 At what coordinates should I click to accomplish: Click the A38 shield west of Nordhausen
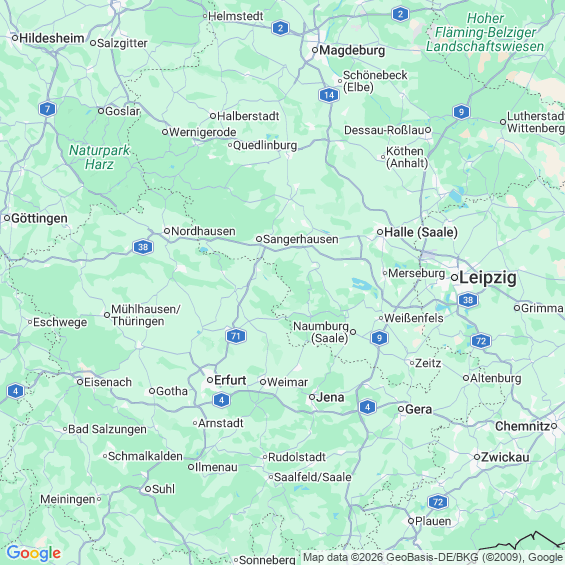tap(143, 247)
